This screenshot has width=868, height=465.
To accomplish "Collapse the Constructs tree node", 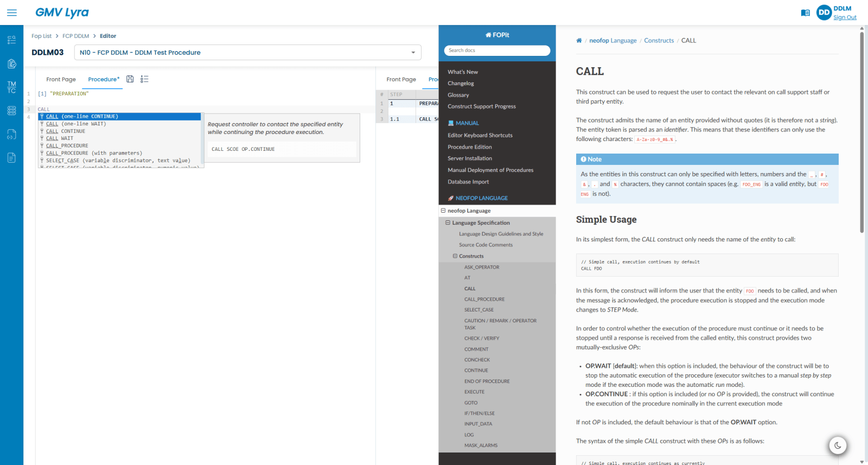I will click(x=455, y=256).
